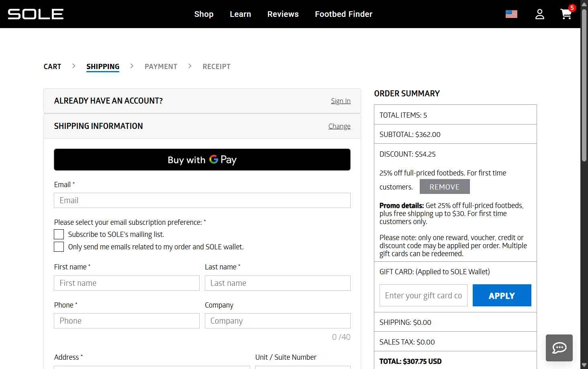Open Footbed Finder
Viewport: 588px width, 369px height.
click(343, 14)
